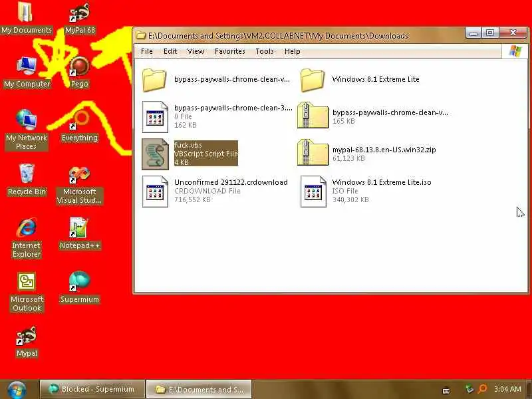Select mypal-68.13.8 zip archive icon
Image resolution: width=532 pixels, height=399 pixels.
(x=313, y=153)
